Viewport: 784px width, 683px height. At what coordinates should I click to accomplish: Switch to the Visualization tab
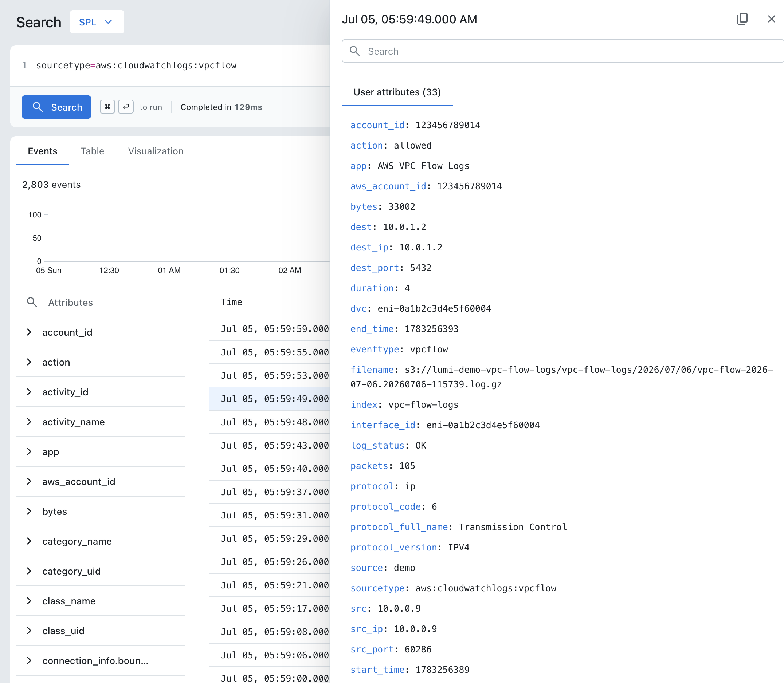156,151
